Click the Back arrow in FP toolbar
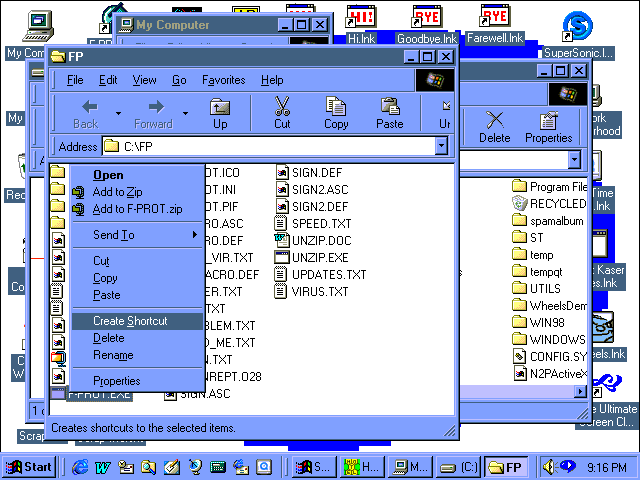Viewport: 640px width, 480px height. click(87, 113)
